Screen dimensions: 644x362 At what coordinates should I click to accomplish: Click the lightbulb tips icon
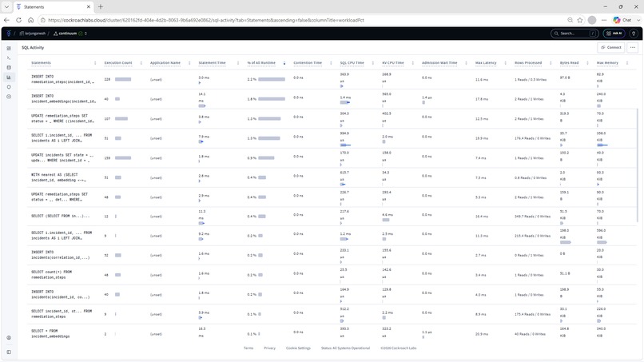pyautogui.click(x=634, y=34)
